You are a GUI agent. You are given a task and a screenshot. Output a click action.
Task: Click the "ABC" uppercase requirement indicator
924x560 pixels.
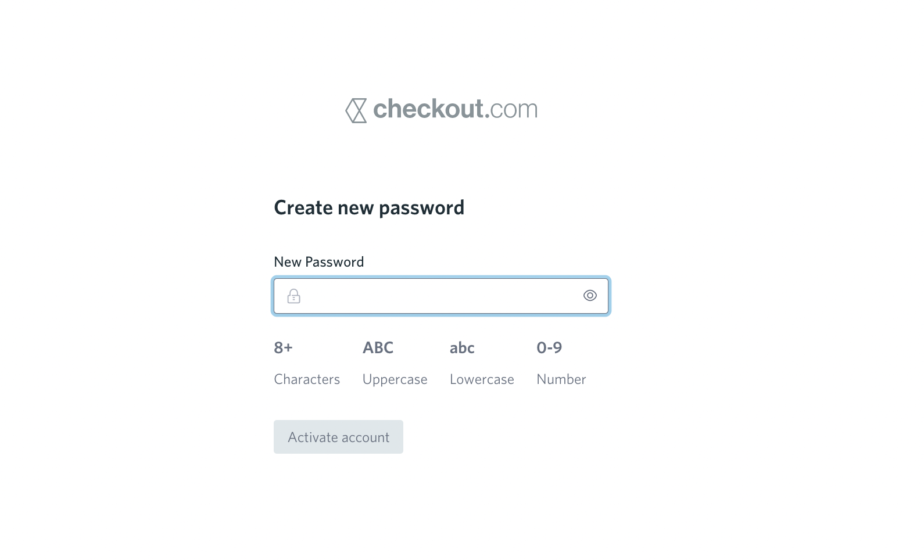[x=378, y=348]
